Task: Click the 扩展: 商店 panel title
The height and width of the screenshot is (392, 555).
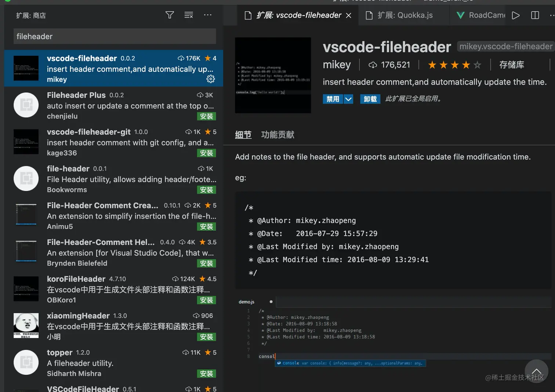Action: (x=31, y=15)
